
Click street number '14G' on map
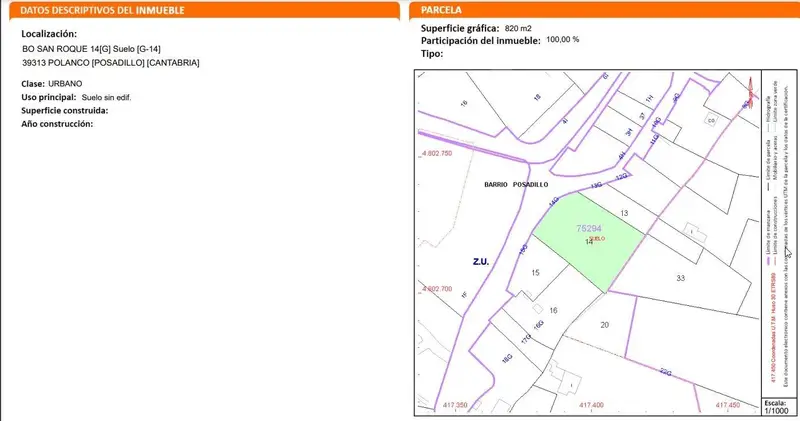[x=554, y=202]
